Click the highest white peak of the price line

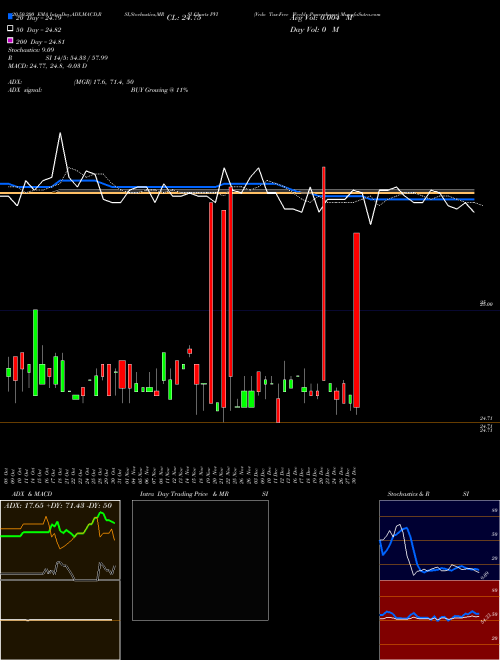[60, 133]
